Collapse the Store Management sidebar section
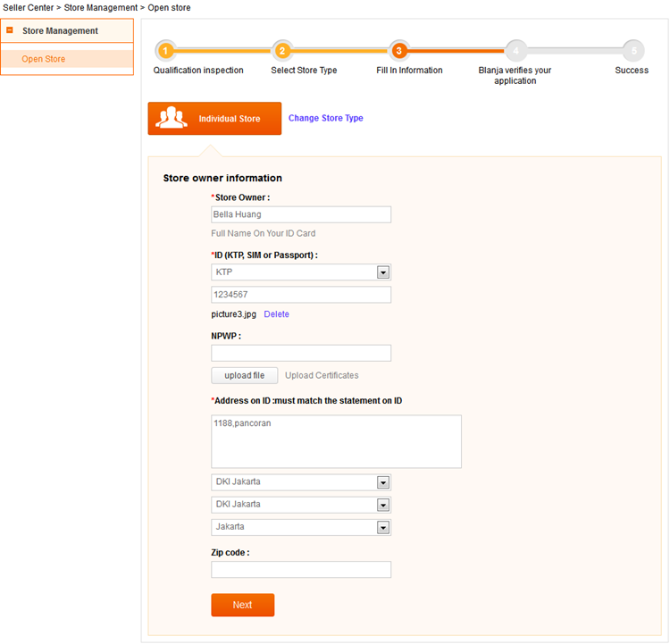This screenshot has width=670, height=644. click(x=10, y=30)
